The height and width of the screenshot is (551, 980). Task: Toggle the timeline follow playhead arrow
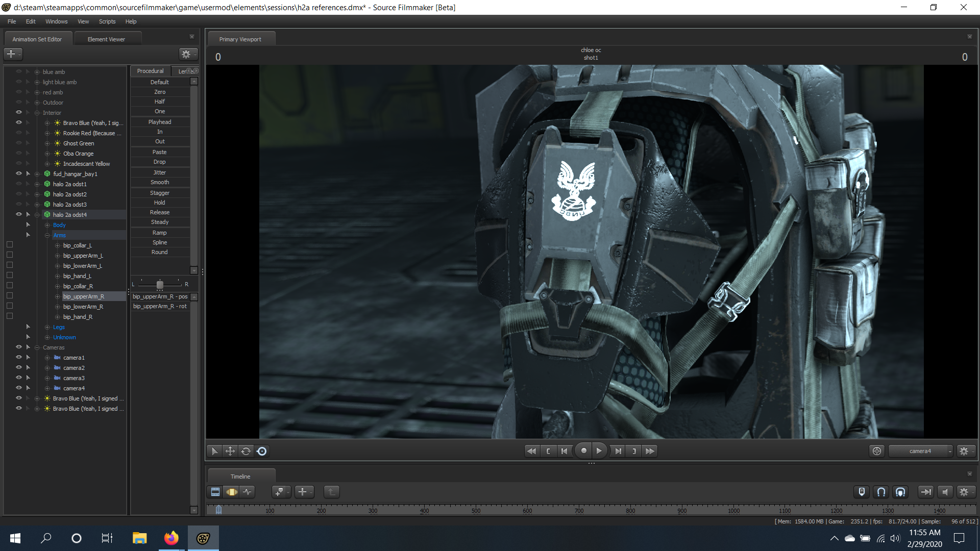point(925,492)
